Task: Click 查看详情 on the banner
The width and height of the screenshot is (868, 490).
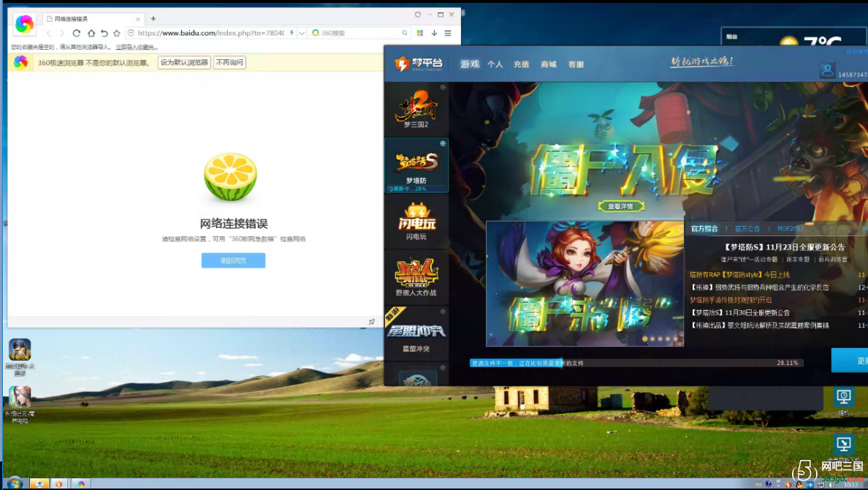Action: (x=620, y=206)
